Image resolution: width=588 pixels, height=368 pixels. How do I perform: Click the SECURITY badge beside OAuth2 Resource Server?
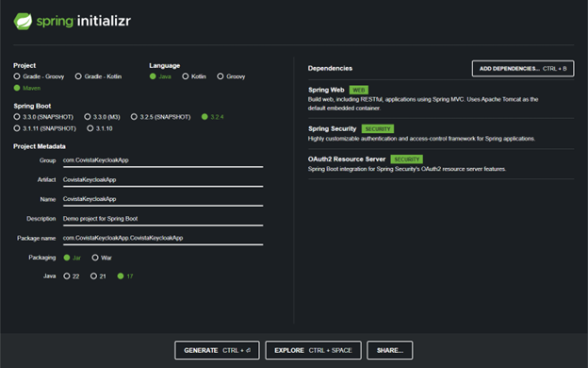pos(406,159)
